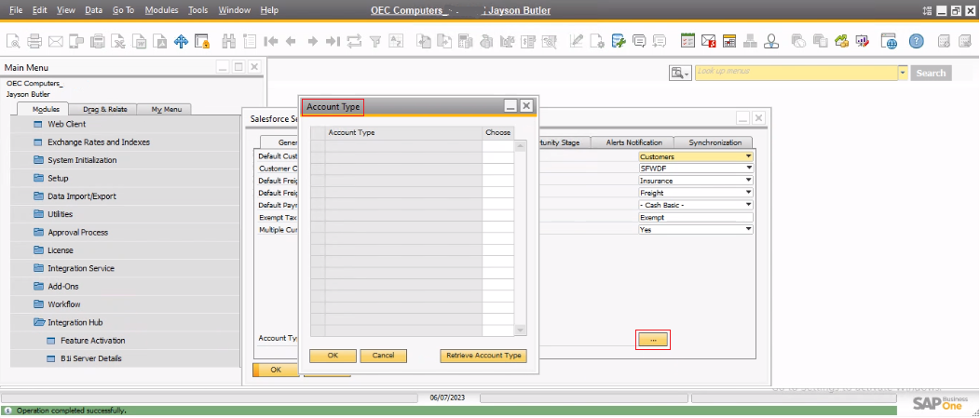Screen dimensions: 980x418
Task: Switch to the Synchronization tab
Action: (x=715, y=142)
